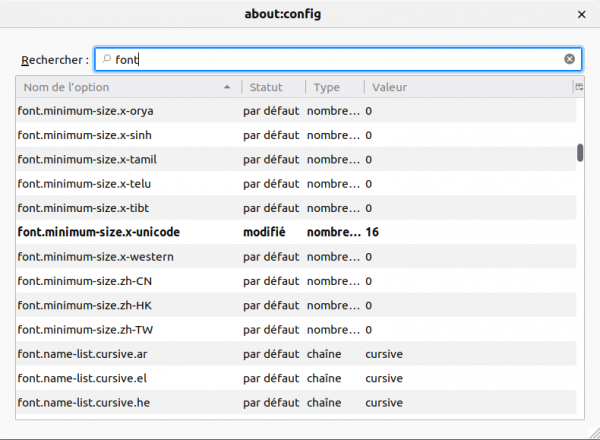Click value 16 of x-unicode preference
Image resolution: width=600 pixels, height=440 pixels.
pyautogui.click(x=372, y=232)
